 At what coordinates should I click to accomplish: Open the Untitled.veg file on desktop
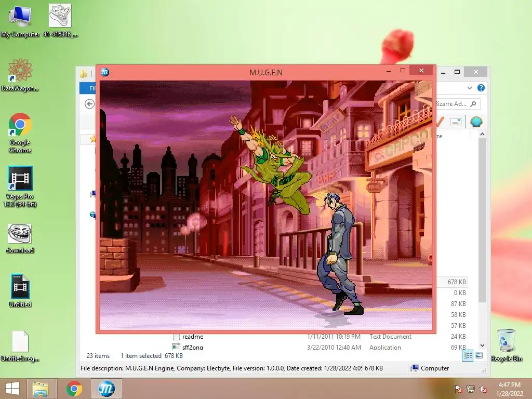(x=20, y=346)
